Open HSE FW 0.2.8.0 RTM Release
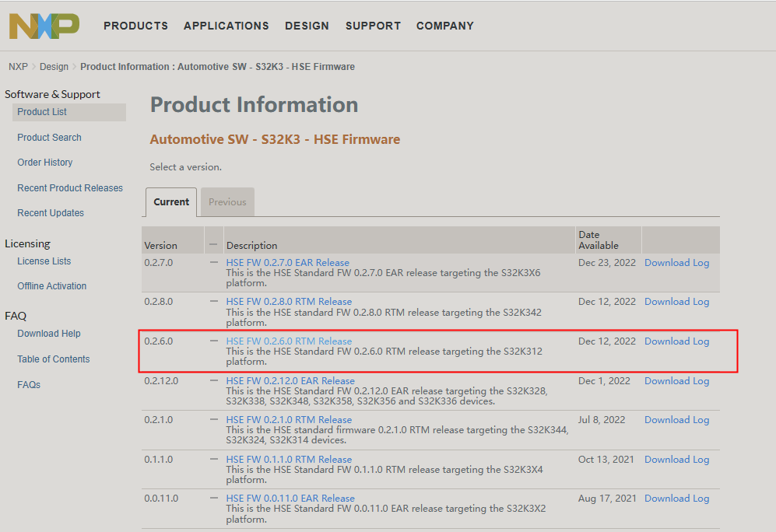This screenshot has height=532, width=776. click(288, 301)
